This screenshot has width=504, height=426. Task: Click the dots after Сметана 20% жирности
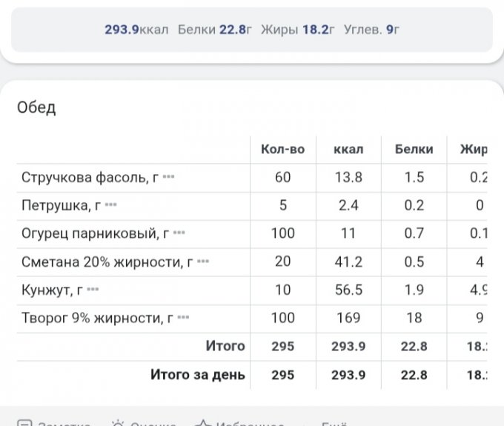tap(203, 262)
